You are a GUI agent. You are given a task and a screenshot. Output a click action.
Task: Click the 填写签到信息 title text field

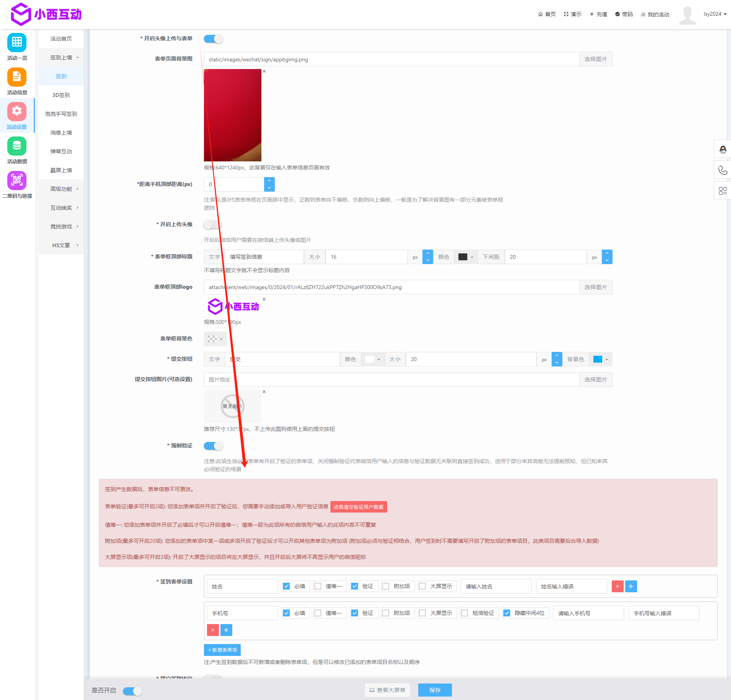click(x=264, y=257)
